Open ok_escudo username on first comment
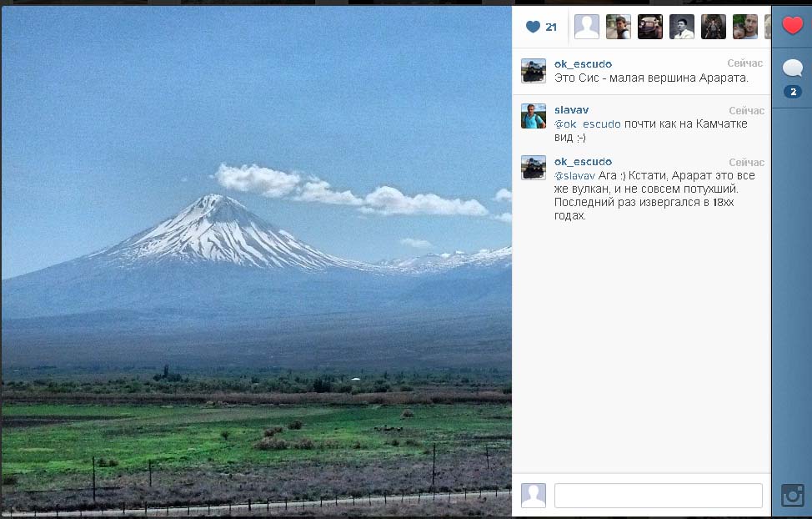The height and width of the screenshot is (519, 812). point(583,63)
